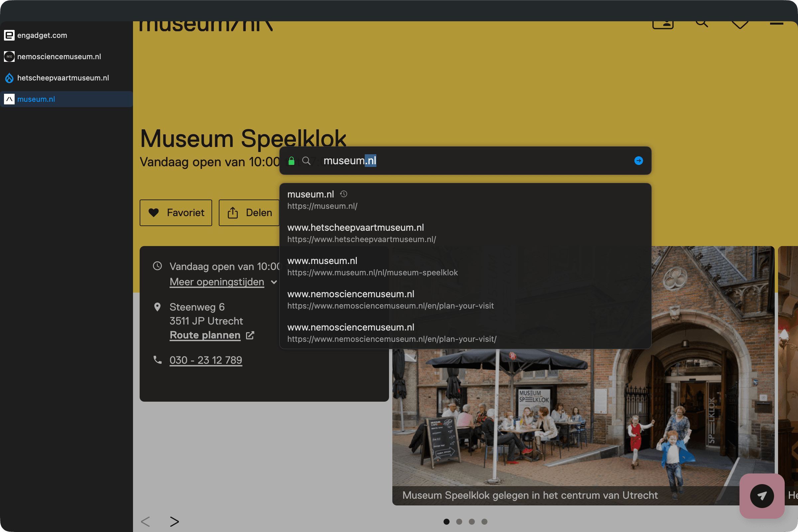Click the green lock security icon
Image resolution: width=798 pixels, height=532 pixels.
(291, 161)
